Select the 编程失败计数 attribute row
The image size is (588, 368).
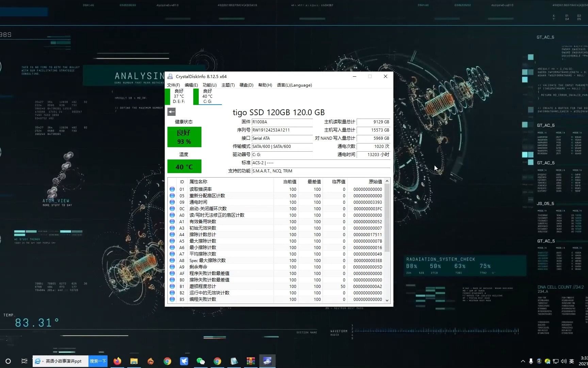pyautogui.click(x=276, y=299)
